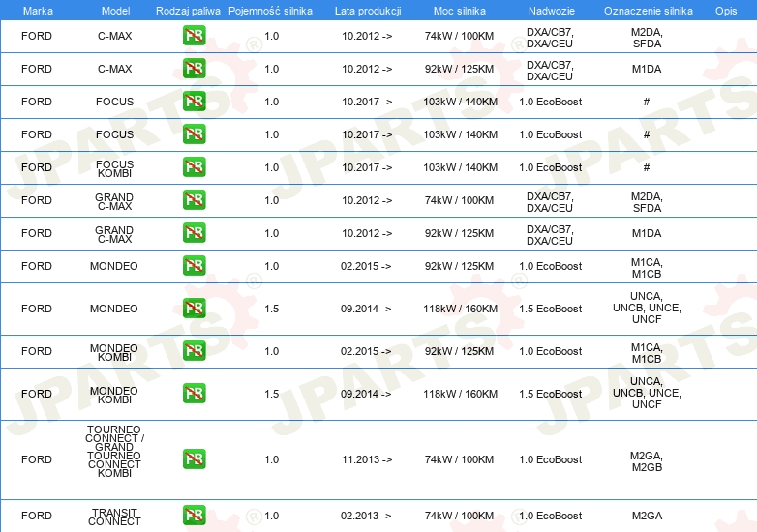Click fuel icon for Mondeo Kombi 160KM row
757x532 pixels.
(195, 394)
